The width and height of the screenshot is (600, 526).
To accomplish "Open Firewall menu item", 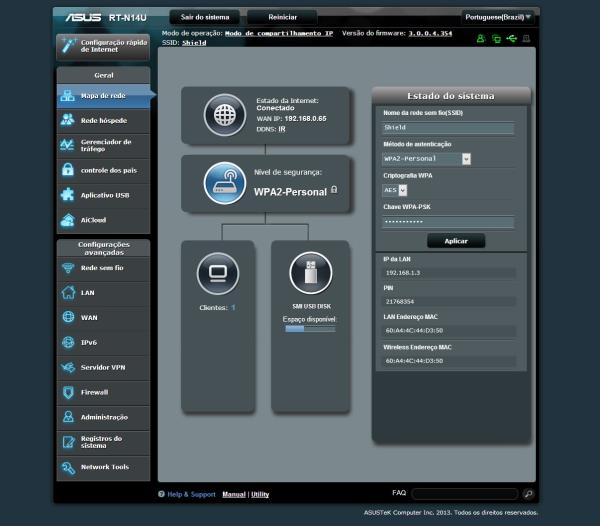I will [103, 392].
